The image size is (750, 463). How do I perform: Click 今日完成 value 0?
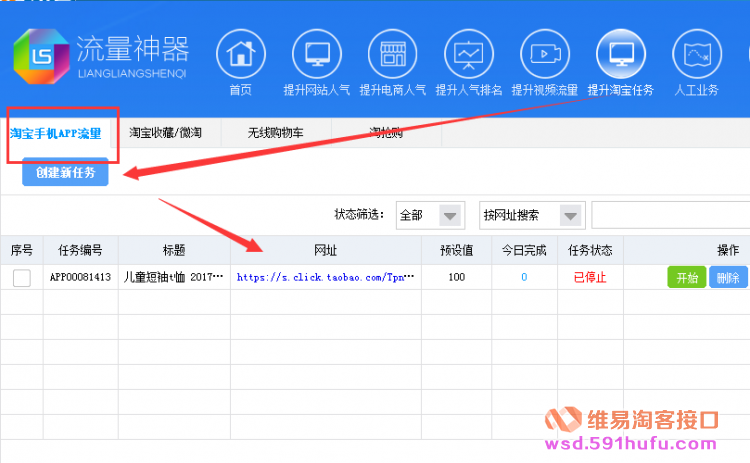click(524, 277)
